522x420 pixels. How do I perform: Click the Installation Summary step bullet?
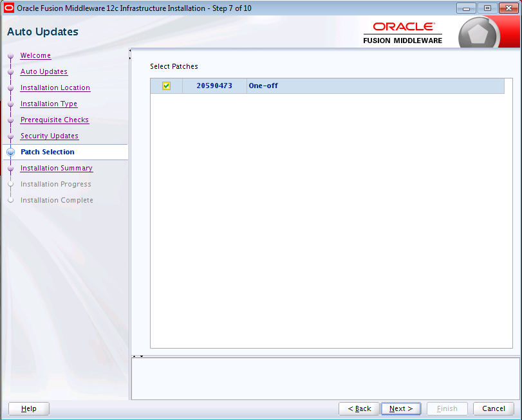click(11, 169)
